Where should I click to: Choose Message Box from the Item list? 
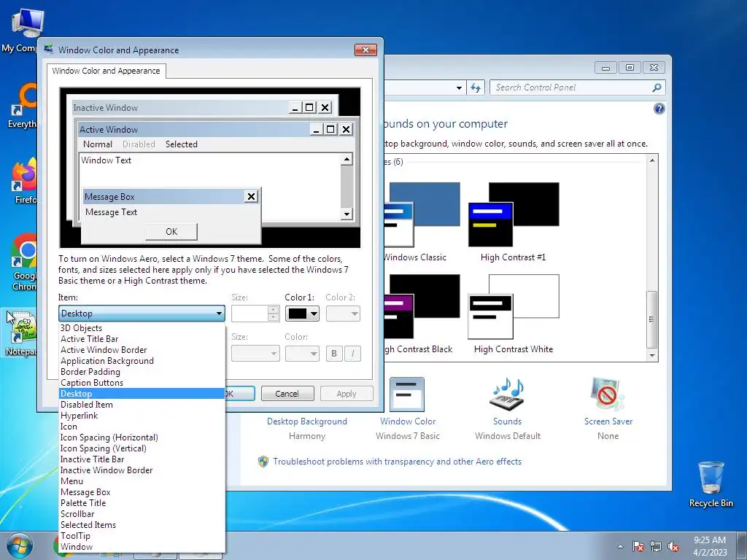tap(142, 492)
